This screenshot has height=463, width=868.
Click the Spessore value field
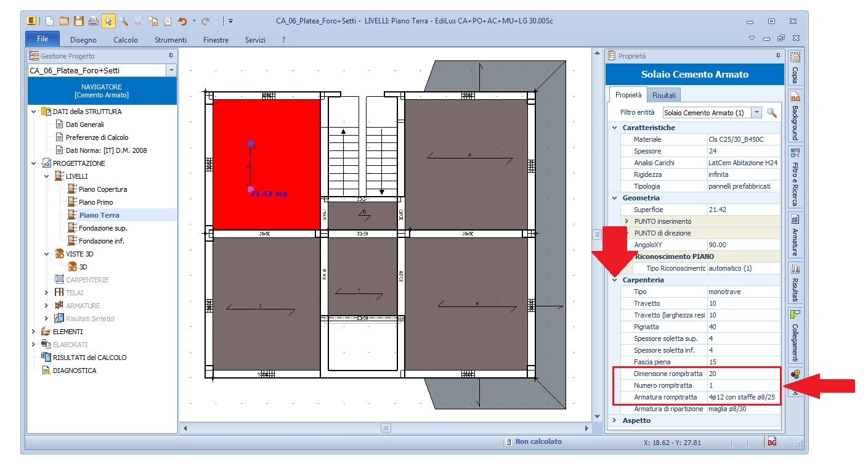pyautogui.click(x=743, y=151)
